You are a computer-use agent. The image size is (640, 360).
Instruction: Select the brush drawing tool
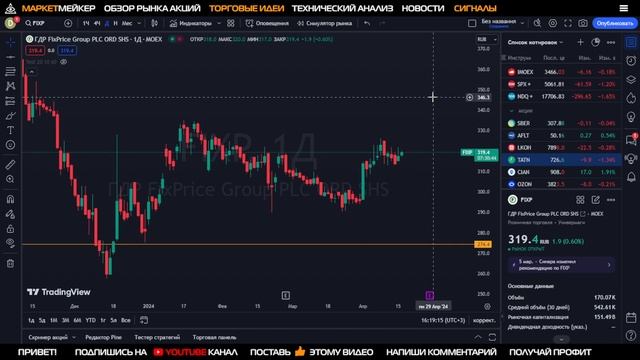pos(10,116)
